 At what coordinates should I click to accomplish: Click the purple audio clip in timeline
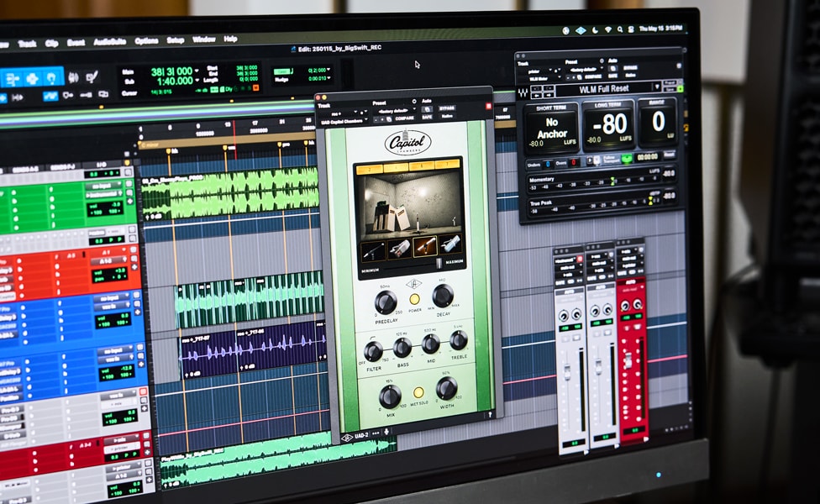point(253,349)
